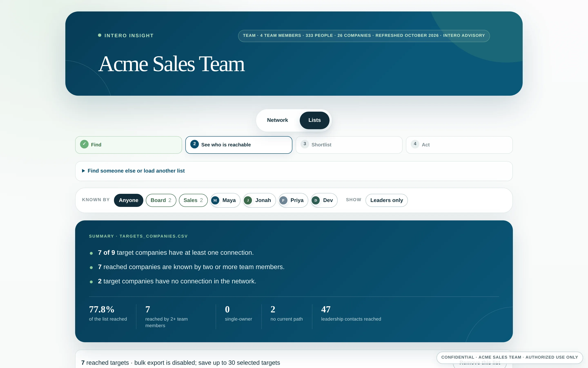The height and width of the screenshot is (368, 588).
Task: Click the '7 of 9 target companies' summary line
Action: click(176, 253)
